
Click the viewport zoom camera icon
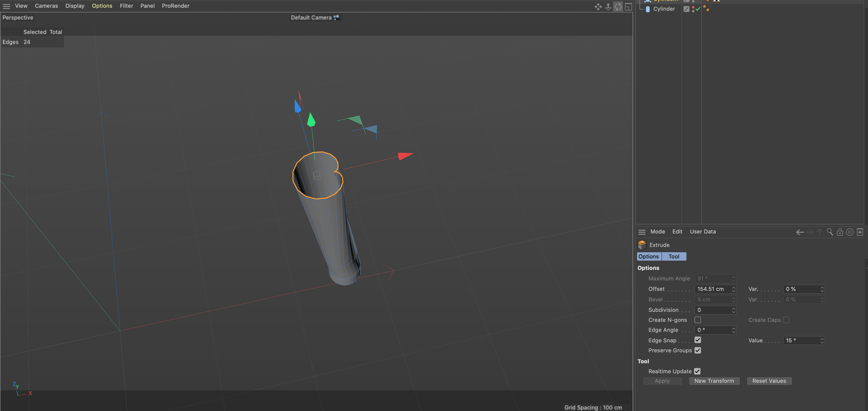click(x=608, y=7)
